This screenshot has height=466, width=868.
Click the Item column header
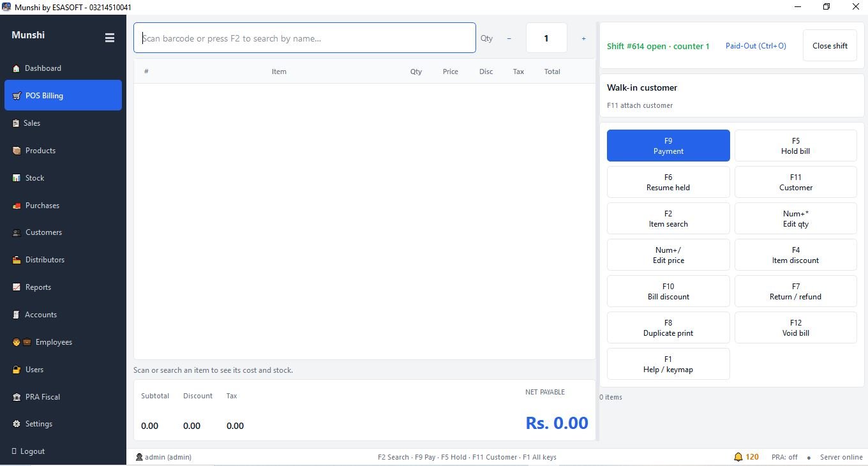(279, 71)
